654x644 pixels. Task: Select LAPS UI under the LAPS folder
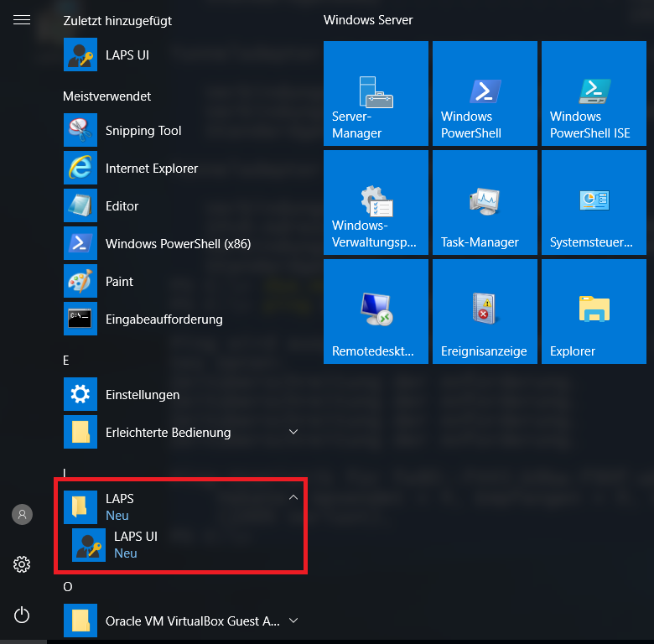coord(136,543)
